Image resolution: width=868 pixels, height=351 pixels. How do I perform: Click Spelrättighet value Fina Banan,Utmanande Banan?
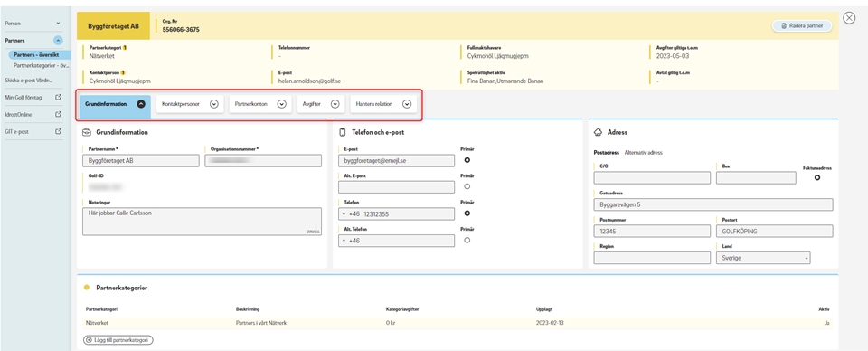pyautogui.click(x=505, y=81)
